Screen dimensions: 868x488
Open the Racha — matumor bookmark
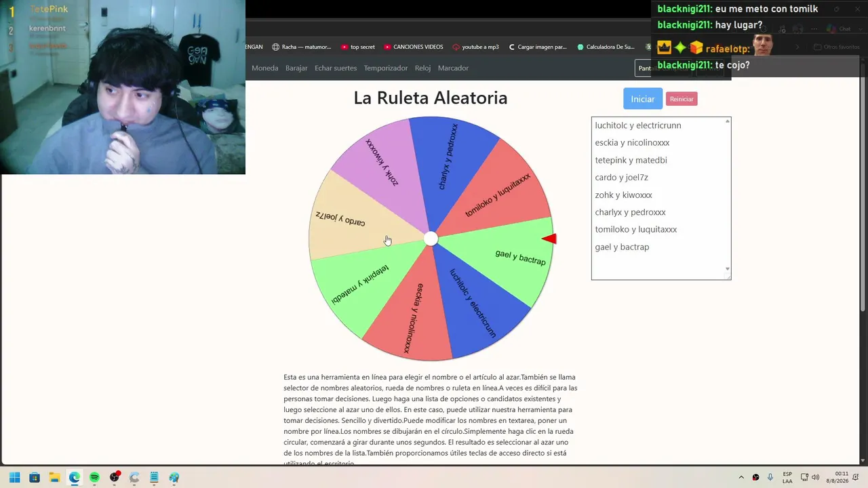302,47
